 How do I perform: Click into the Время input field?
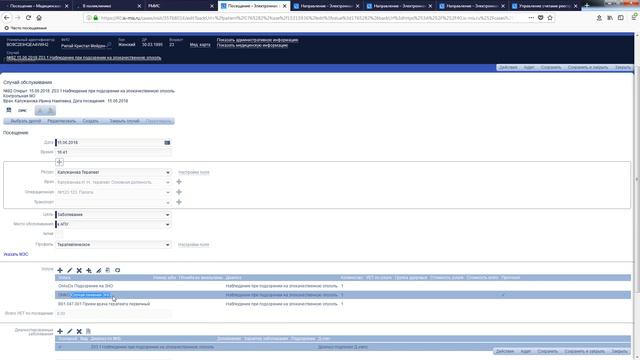pos(113,152)
